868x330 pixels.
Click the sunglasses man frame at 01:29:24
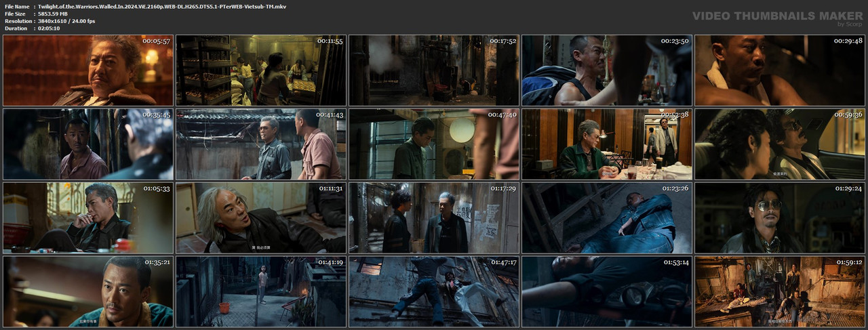pyautogui.click(x=780, y=218)
